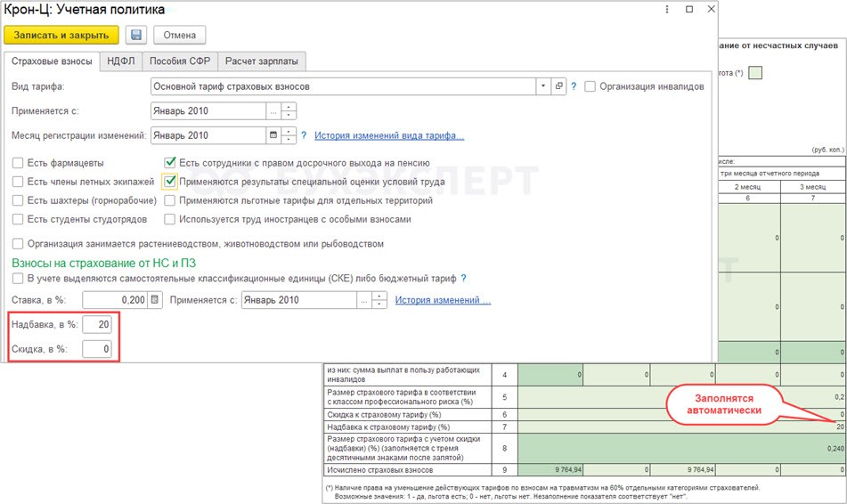Open the ellipsis selector for rate start month
The width and height of the screenshot is (847, 504).
click(364, 300)
